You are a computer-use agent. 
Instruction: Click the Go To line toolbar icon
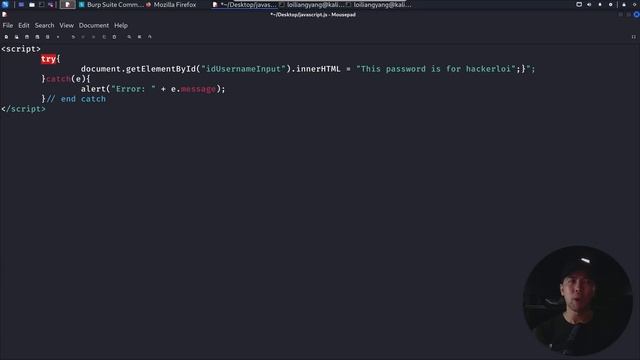coord(150,37)
